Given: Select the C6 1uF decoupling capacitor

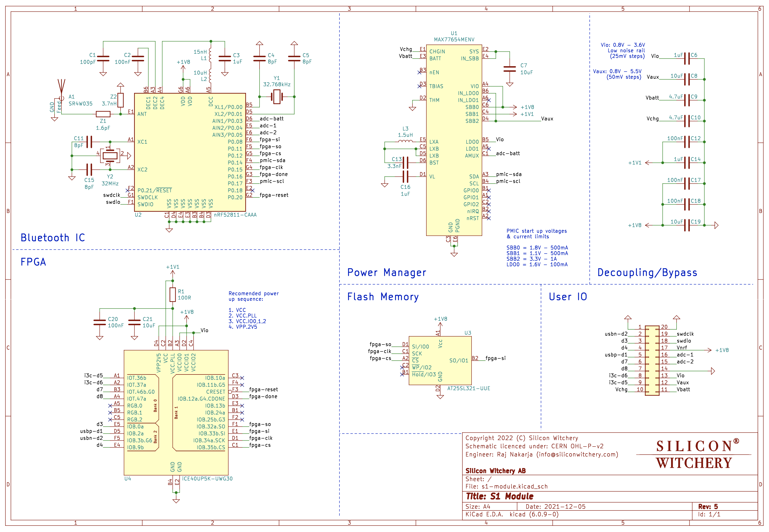Looking at the screenshot, I should tap(687, 59).
